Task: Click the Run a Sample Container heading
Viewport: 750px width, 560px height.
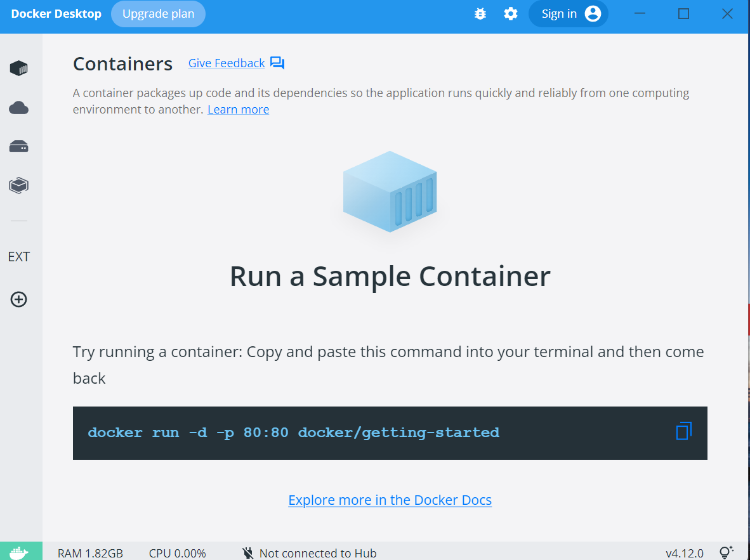Action: click(x=390, y=277)
